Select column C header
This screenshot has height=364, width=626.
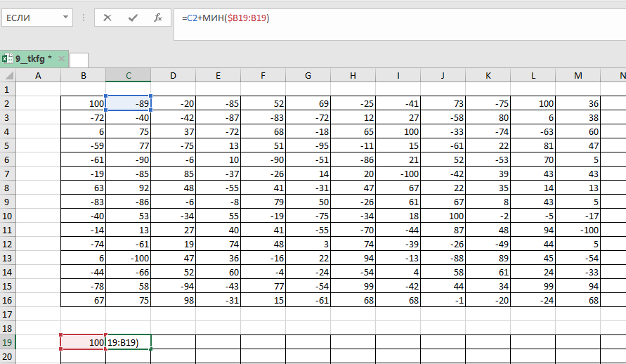[128, 75]
